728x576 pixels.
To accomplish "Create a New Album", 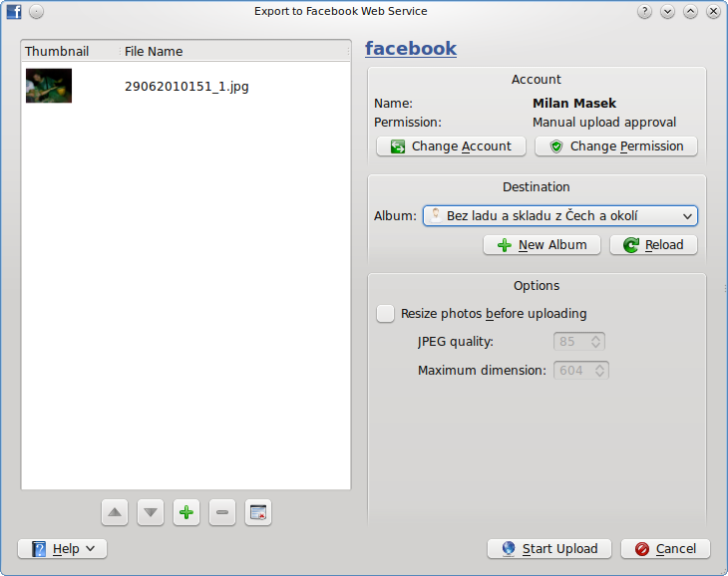I will 542,245.
